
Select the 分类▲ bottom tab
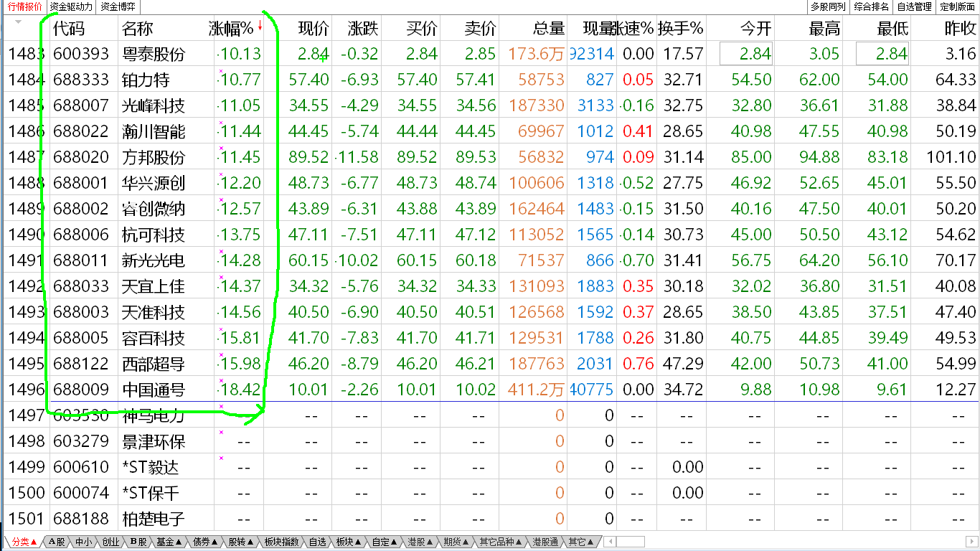[x=24, y=542]
